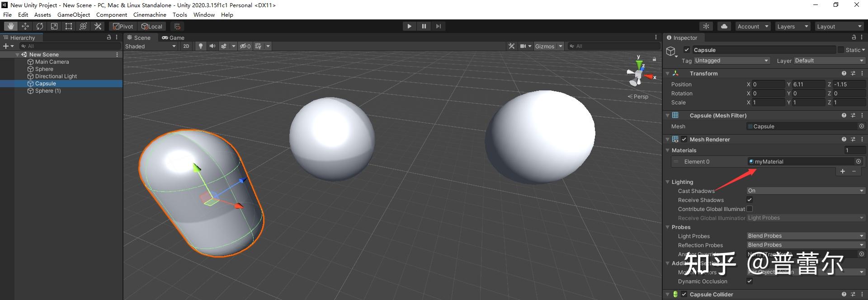Open scene component tools icon
The height and width of the screenshot is (300, 868).
[x=511, y=46]
